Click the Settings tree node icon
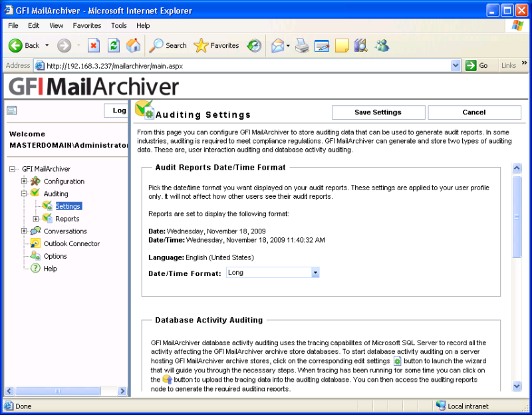The image size is (532, 415). click(x=47, y=206)
